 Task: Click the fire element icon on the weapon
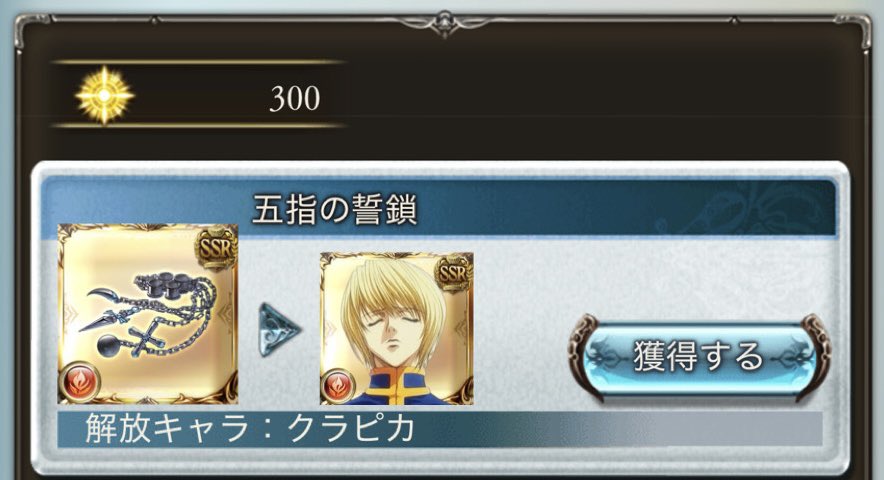[x=79, y=382]
